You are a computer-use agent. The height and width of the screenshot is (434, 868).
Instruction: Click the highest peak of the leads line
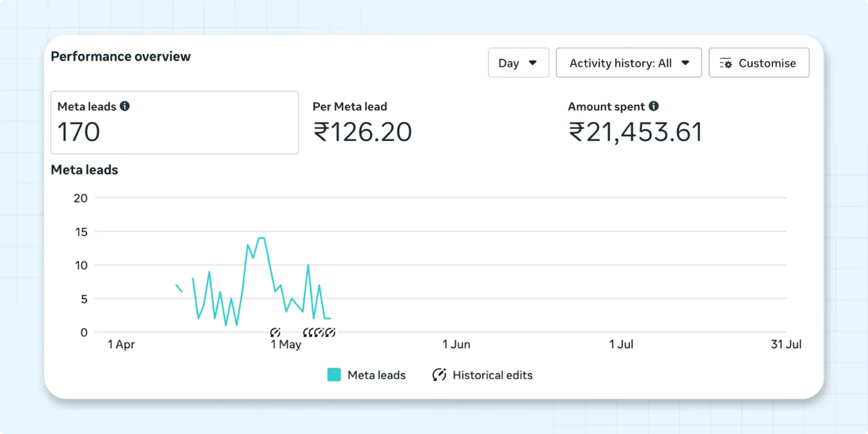(261, 238)
